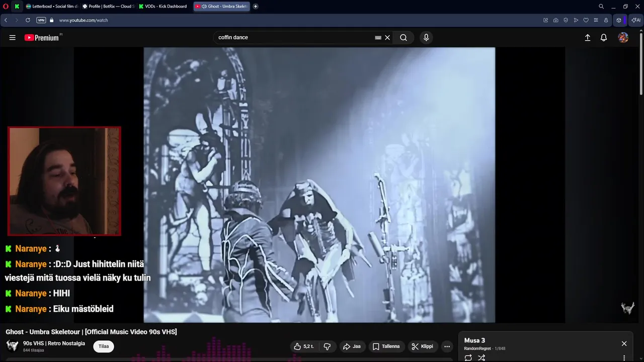This screenshot has height=362, width=644.
Task: Open YouTube guide hamburger menu
Action: (x=13, y=38)
